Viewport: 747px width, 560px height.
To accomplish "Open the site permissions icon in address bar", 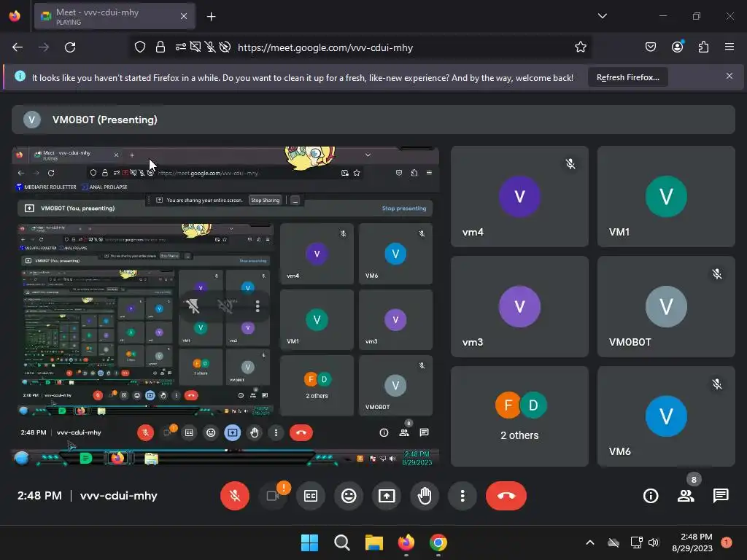I will [x=181, y=47].
